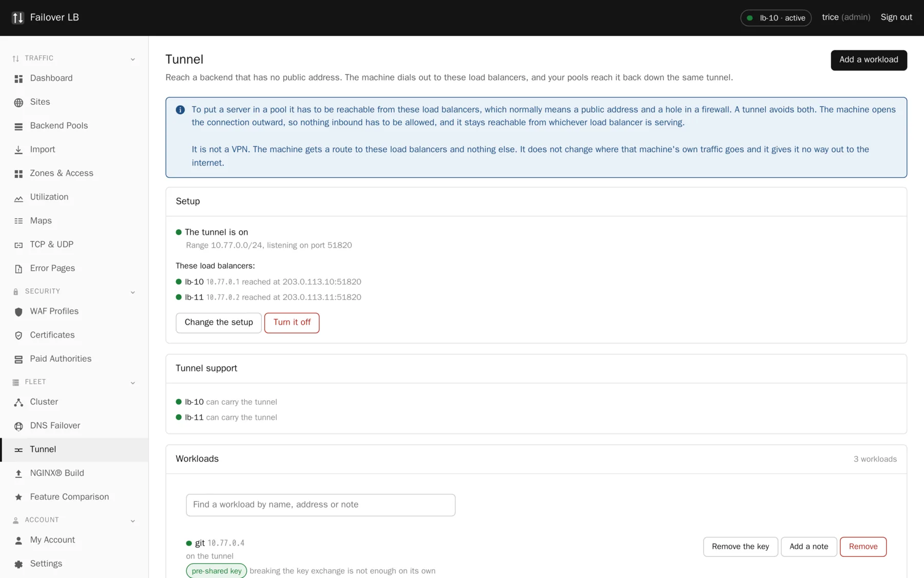Navigate to WAF Profiles
This screenshot has width=924, height=578.
coord(74,311)
